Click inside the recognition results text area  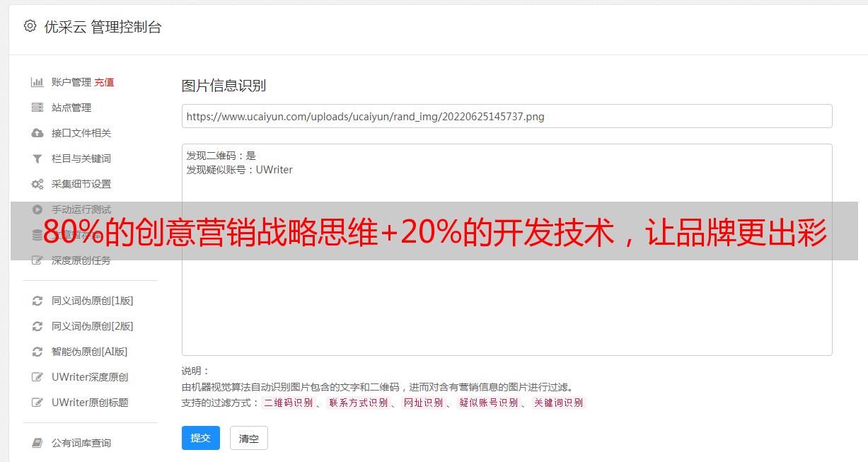[x=507, y=249]
